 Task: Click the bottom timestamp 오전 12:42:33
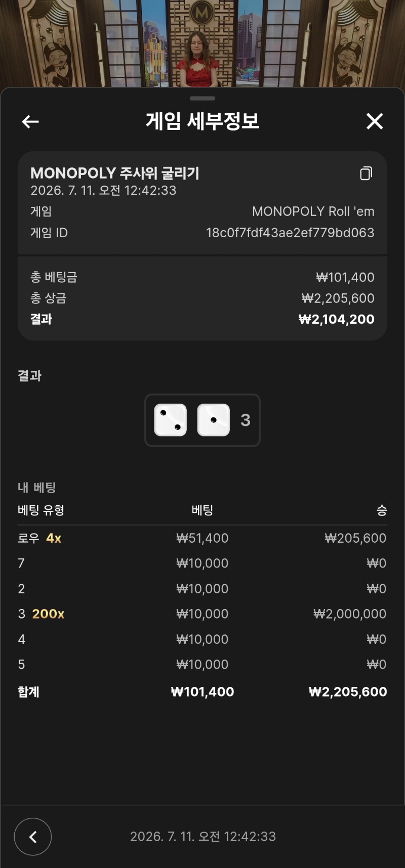(x=237, y=837)
